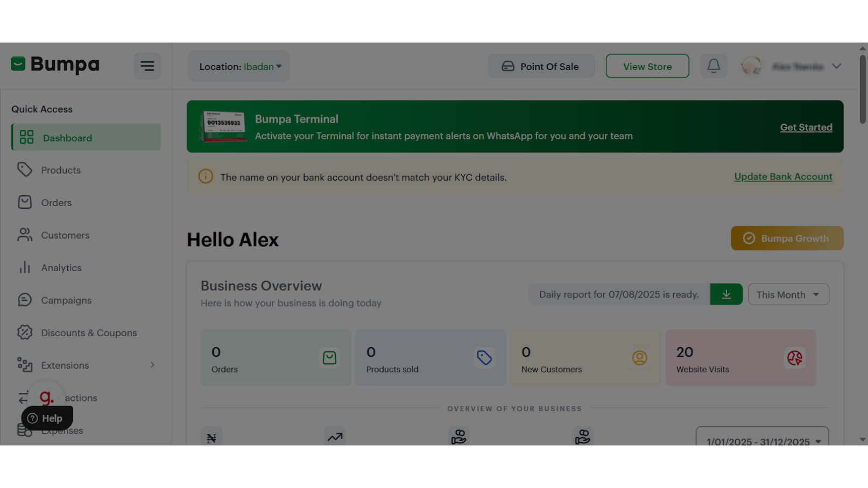Click the Dashboard grid icon

[26, 137]
